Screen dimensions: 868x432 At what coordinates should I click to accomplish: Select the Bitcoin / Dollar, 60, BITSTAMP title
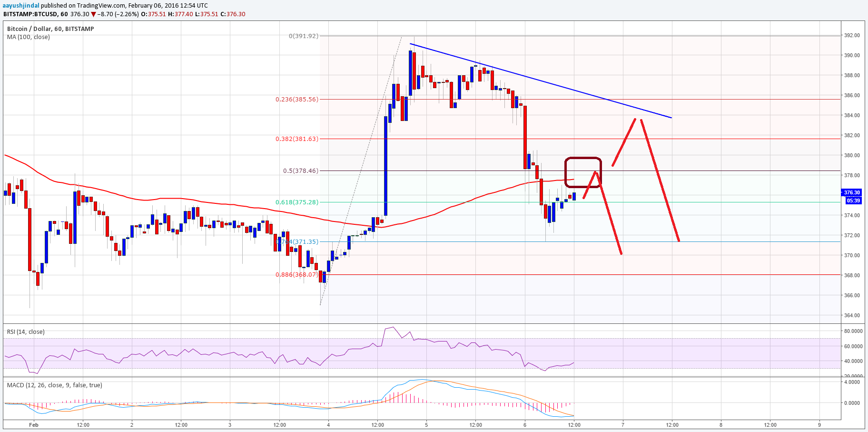[x=50, y=29]
